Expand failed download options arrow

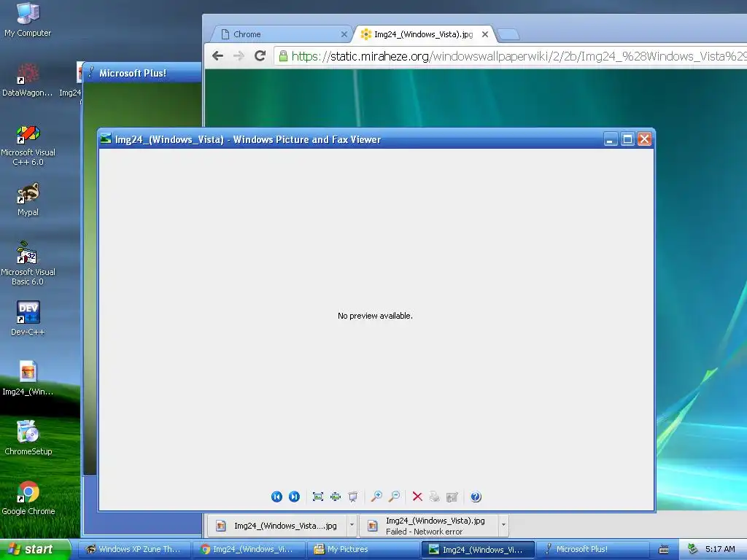point(503,525)
